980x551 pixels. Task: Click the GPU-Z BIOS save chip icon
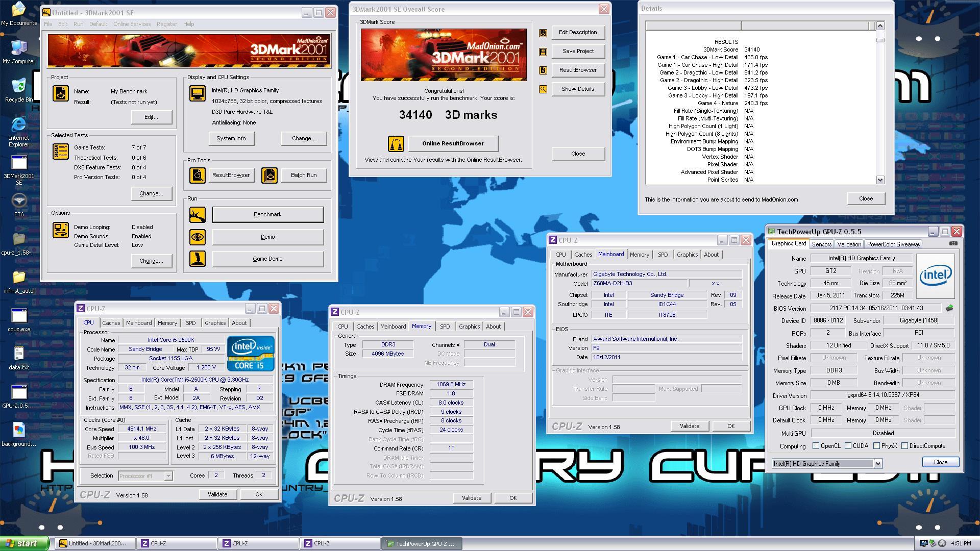(949, 308)
